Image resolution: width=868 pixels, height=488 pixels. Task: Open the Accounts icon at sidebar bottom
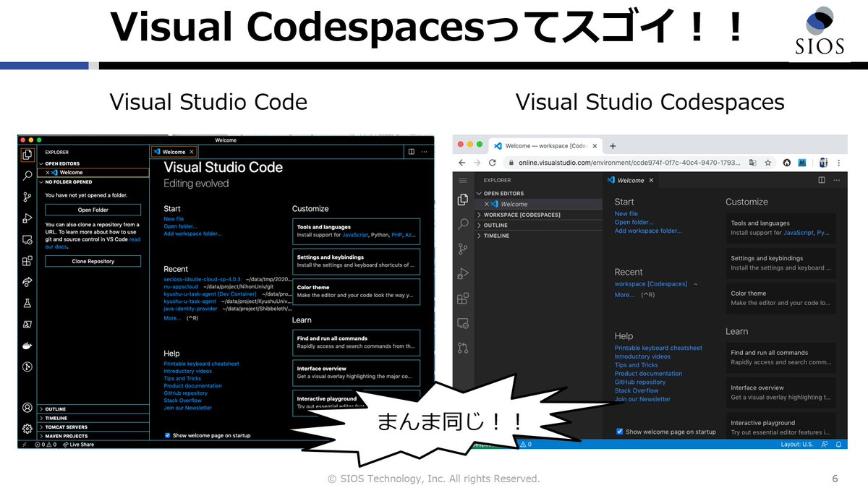click(27, 407)
